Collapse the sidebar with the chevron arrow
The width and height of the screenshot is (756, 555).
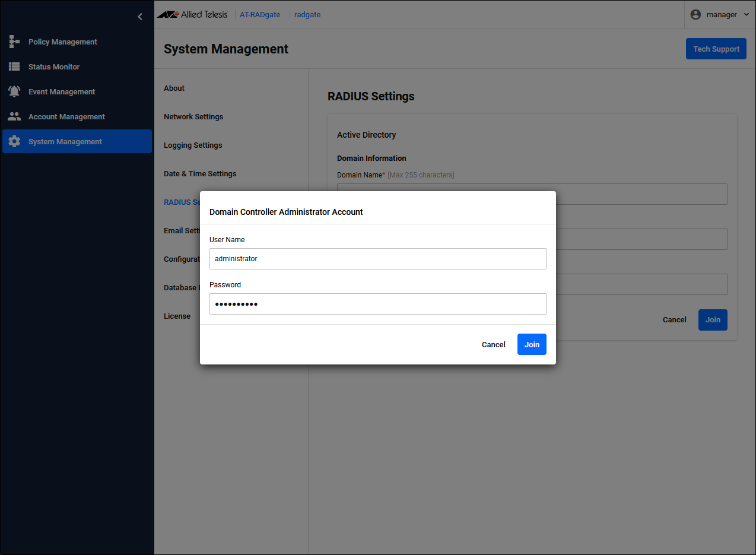click(x=140, y=17)
